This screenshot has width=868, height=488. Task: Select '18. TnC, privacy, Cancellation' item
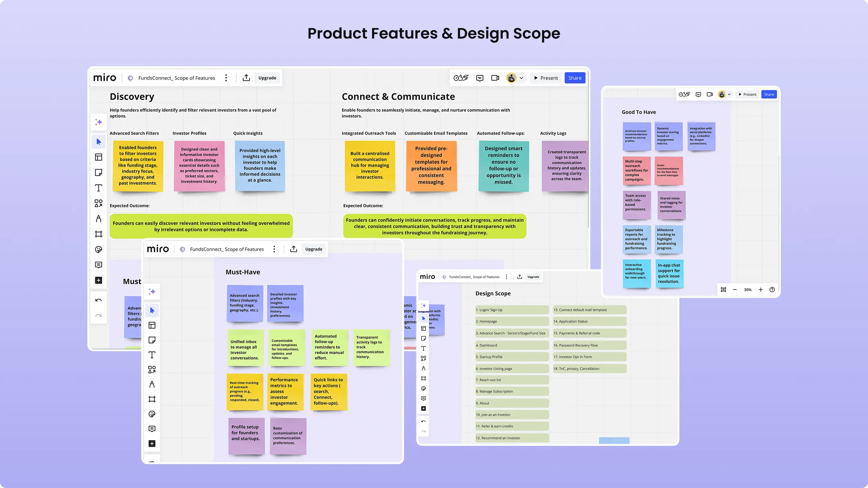click(590, 368)
